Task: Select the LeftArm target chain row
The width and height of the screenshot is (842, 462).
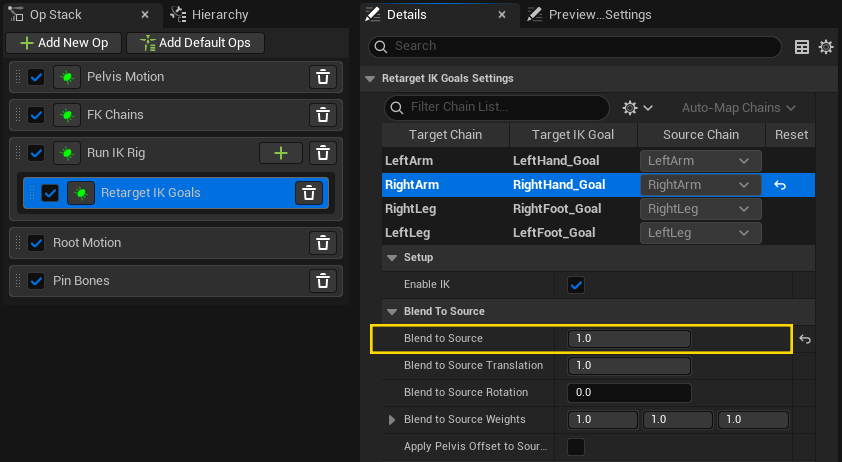Action: (409, 161)
